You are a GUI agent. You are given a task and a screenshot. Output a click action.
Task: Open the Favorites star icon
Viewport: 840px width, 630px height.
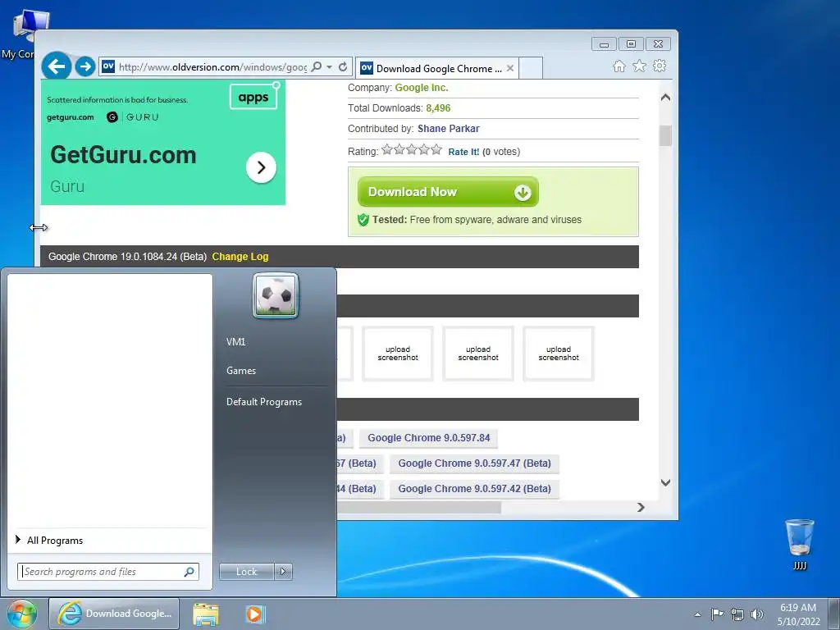pos(639,66)
